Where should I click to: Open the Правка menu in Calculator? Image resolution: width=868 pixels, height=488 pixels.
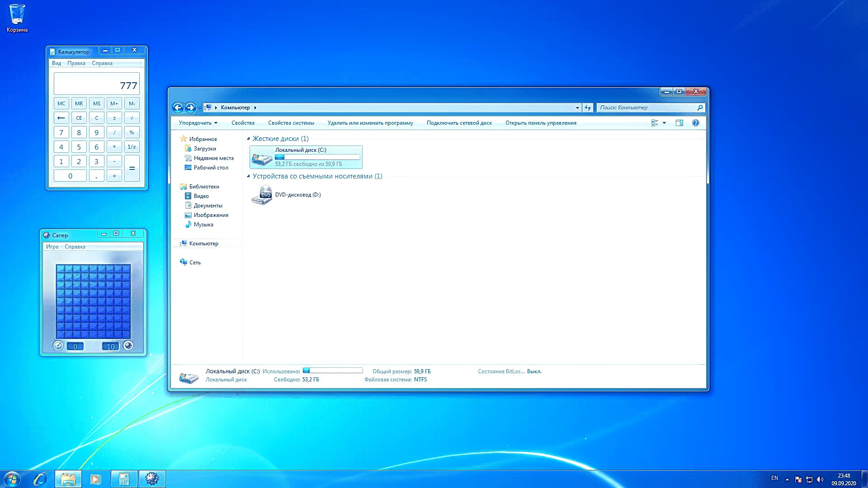point(76,63)
